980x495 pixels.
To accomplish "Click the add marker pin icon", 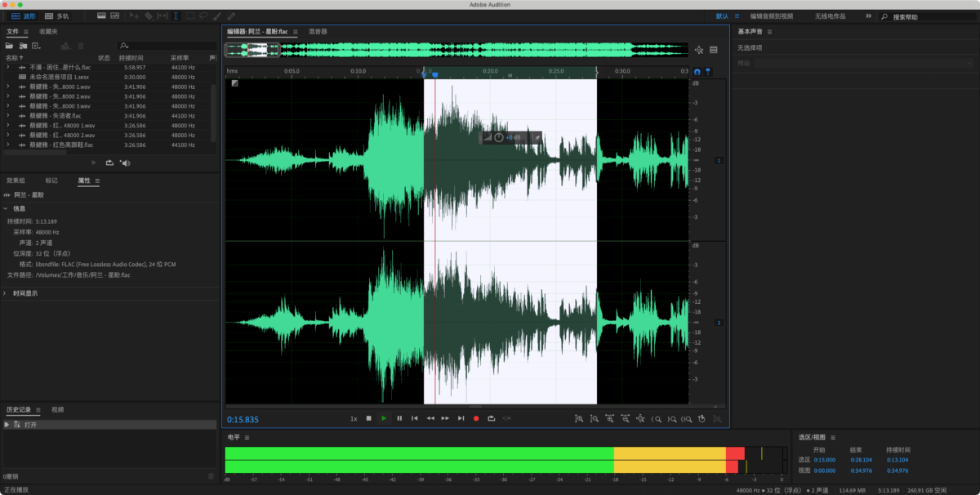I will point(708,72).
